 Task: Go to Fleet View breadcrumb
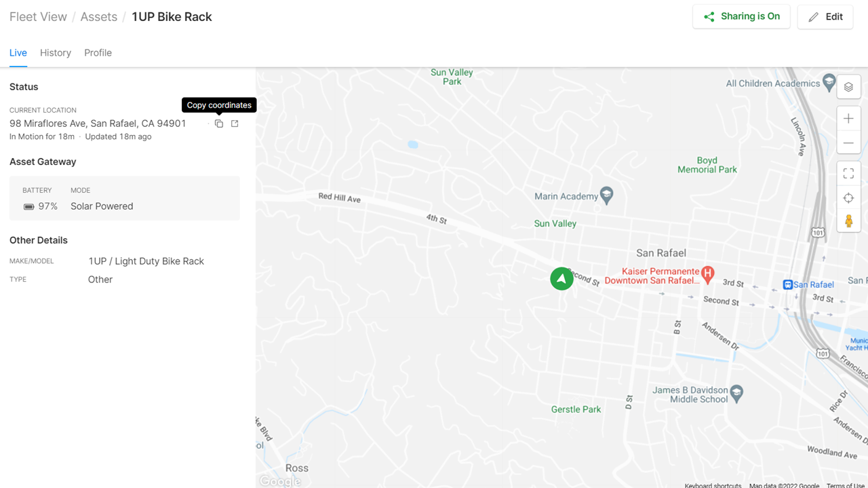[38, 17]
